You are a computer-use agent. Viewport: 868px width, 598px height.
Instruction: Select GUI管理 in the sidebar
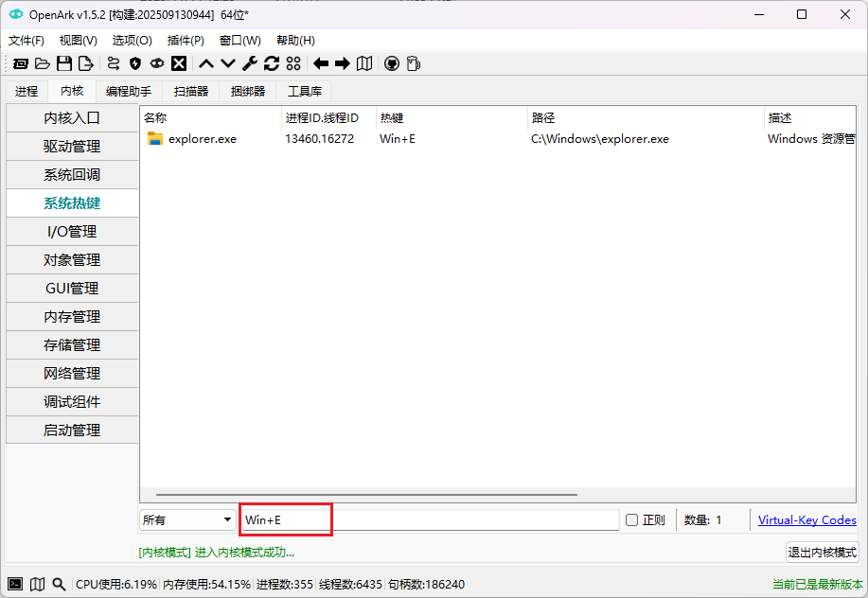point(72,289)
